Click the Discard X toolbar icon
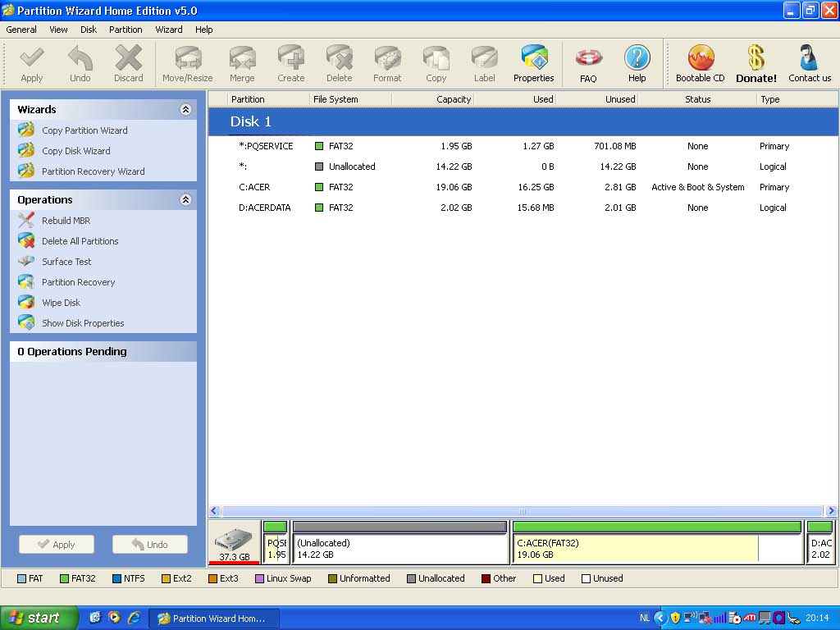The height and width of the screenshot is (630, 840). pyautogui.click(x=129, y=58)
